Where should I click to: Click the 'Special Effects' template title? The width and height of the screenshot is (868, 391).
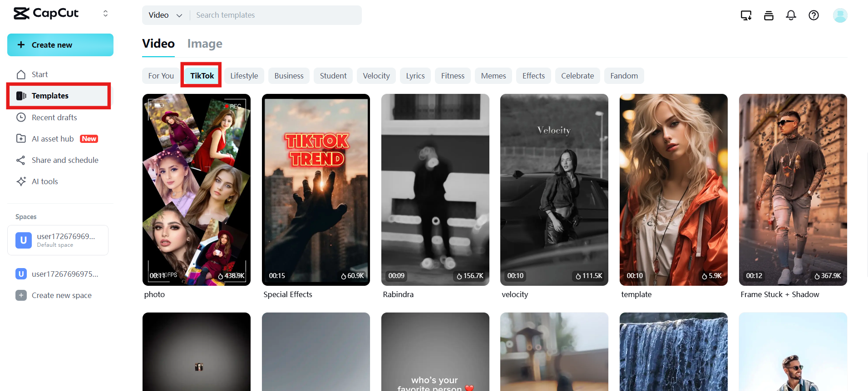pos(288,294)
